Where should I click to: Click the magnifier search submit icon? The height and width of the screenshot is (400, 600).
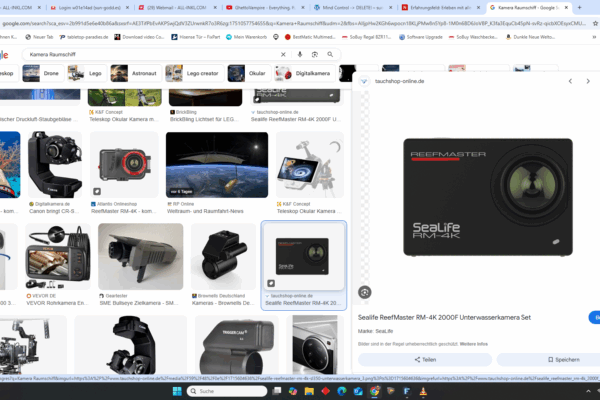tap(330, 54)
